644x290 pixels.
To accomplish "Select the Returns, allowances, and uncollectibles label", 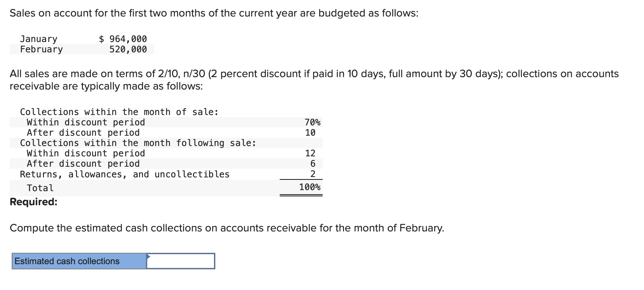I will 125,174.
